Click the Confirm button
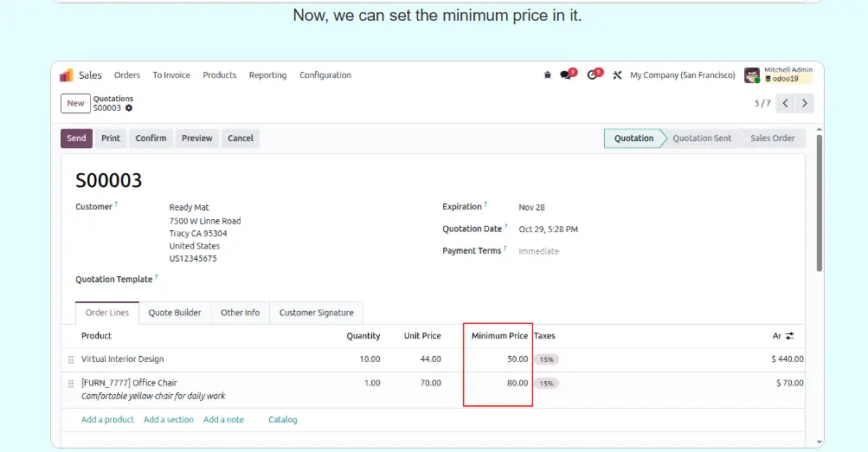868x452 pixels. 151,139
